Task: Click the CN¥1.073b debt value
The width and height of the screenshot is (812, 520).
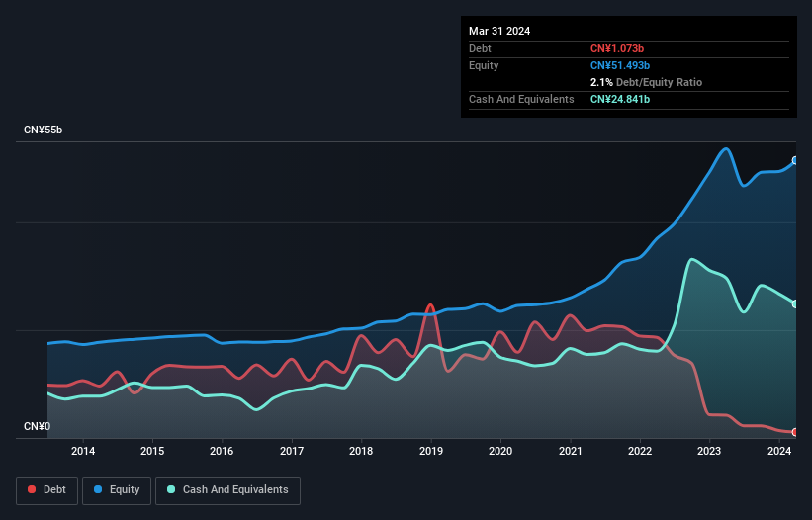Action: (x=617, y=48)
